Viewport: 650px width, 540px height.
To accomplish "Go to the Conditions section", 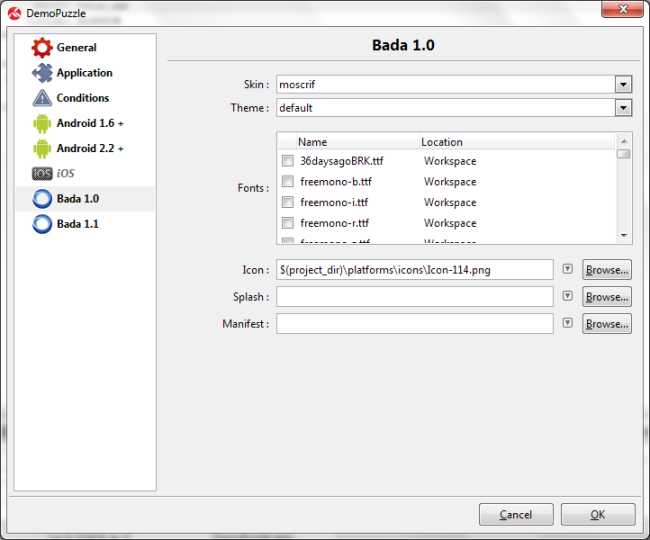I will pos(83,98).
